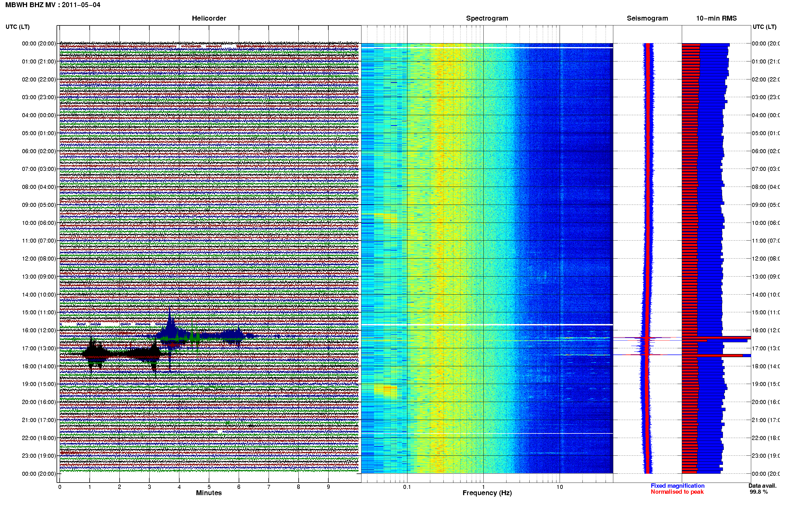Click the '22:00 (18:00)' left time label

39,438
